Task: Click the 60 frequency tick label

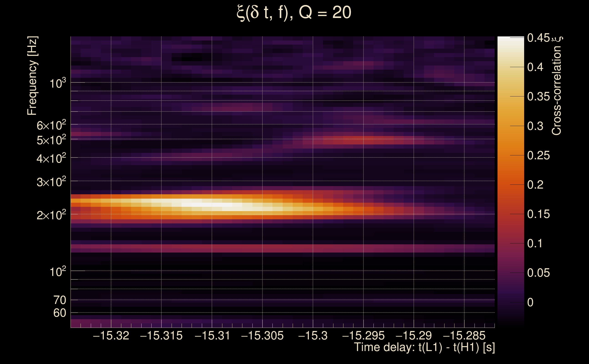Action: [x=59, y=313]
